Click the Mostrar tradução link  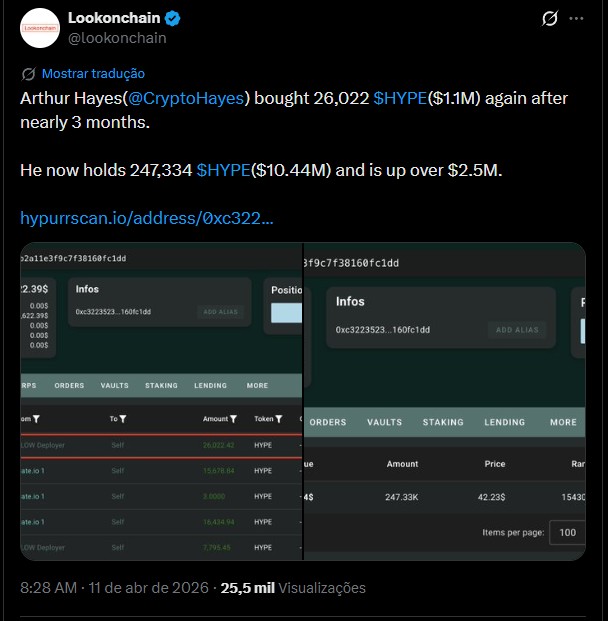tap(93, 74)
